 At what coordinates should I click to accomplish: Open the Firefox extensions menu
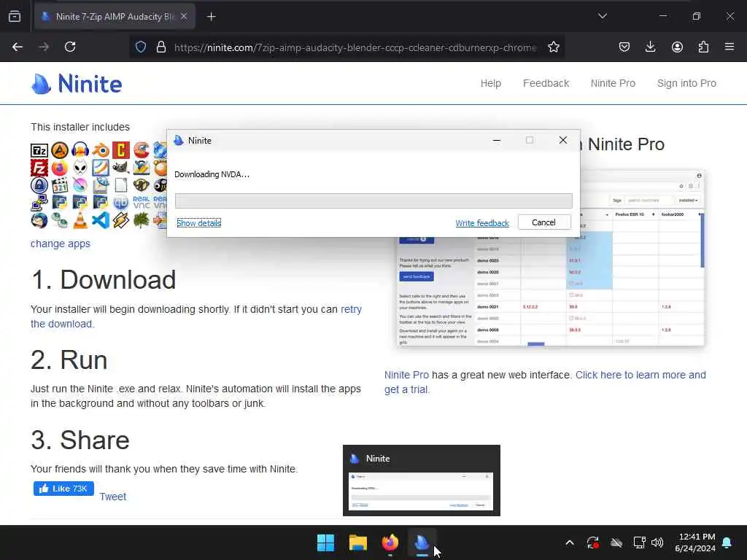tap(703, 47)
